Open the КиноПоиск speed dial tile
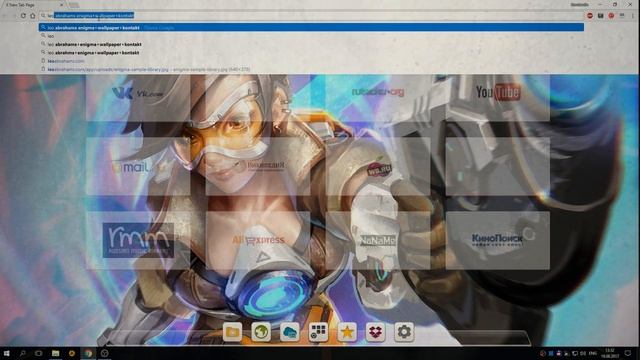Image resolution: width=640 pixels, height=360 pixels. click(x=498, y=240)
